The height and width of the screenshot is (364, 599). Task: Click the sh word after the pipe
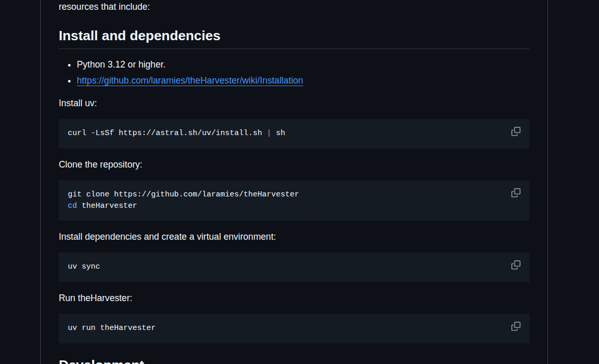click(x=280, y=133)
